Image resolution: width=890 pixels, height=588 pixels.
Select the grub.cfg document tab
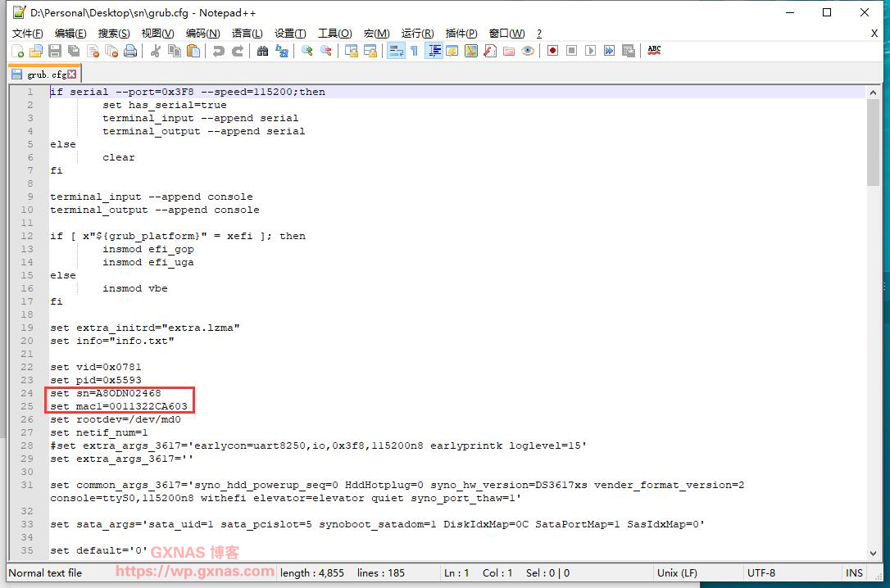(x=46, y=75)
